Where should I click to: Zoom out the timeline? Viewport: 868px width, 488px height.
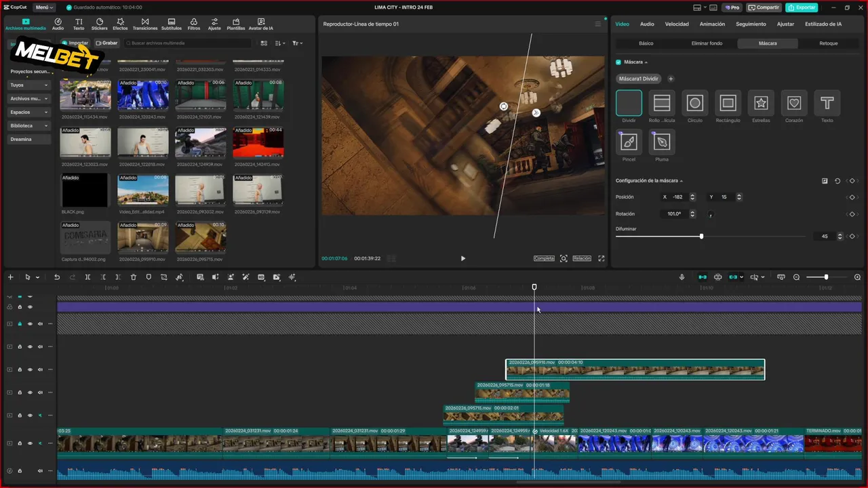tap(797, 277)
